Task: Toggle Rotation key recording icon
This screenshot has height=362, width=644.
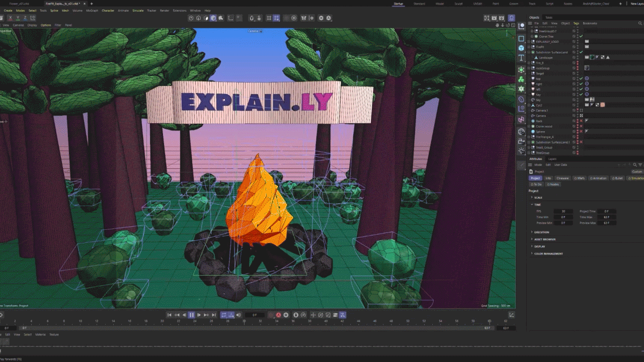Action: click(x=320, y=315)
